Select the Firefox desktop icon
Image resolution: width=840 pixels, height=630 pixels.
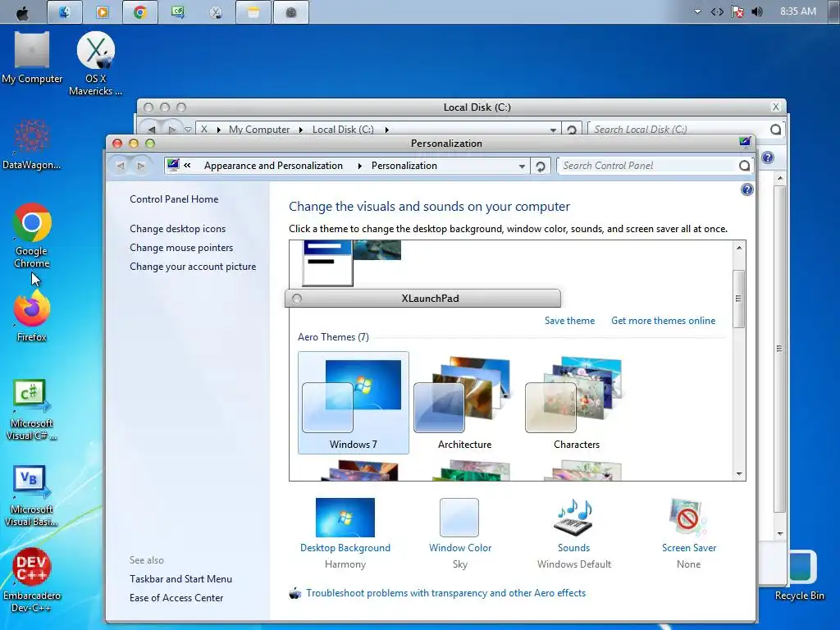tap(32, 316)
